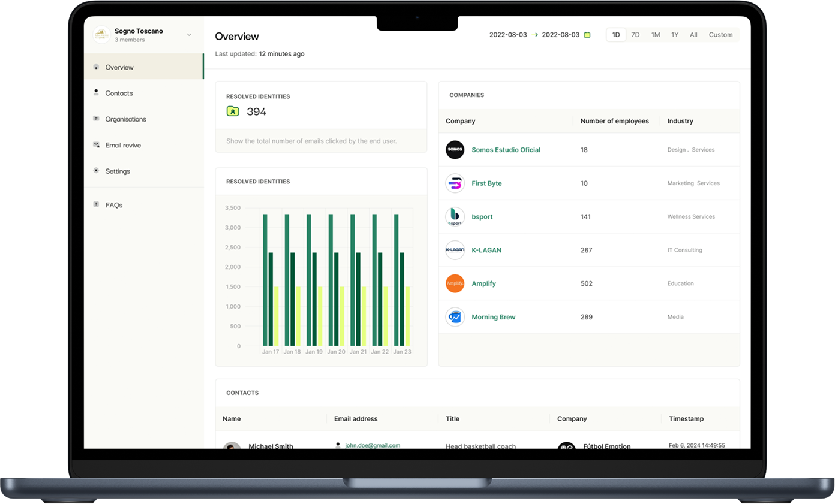Screen dimensions: 835x504
Task: Open the Custom date range selector
Action: pyautogui.click(x=720, y=35)
